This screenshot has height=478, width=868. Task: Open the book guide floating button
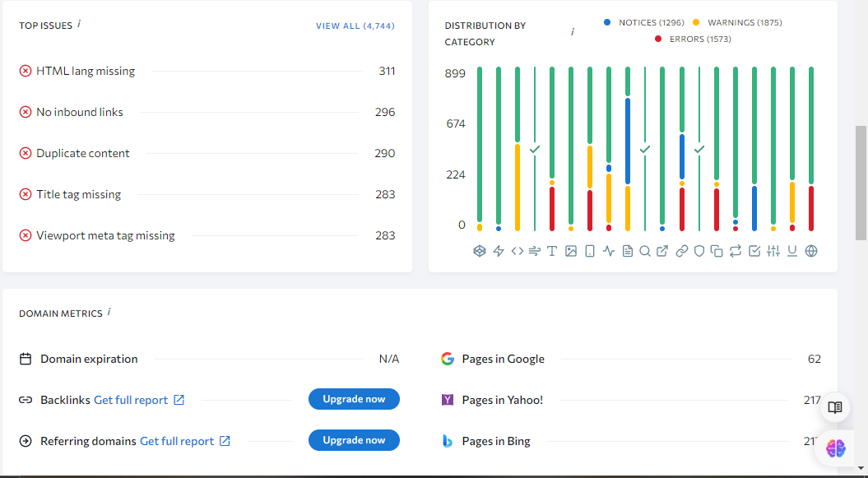click(835, 407)
